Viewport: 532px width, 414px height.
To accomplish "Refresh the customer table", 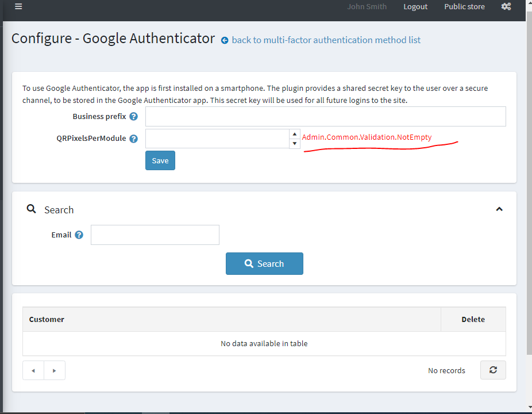I will 493,370.
